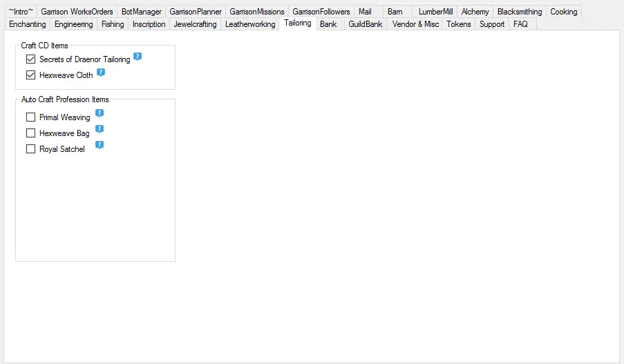Select the Leatherworking tab
The height and width of the screenshot is (364, 624).
click(x=250, y=24)
